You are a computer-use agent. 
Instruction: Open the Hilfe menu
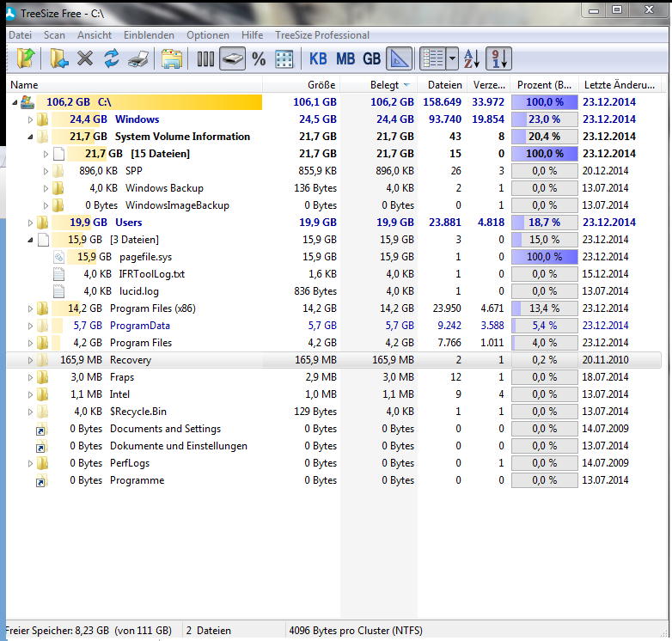[x=252, y=35]
